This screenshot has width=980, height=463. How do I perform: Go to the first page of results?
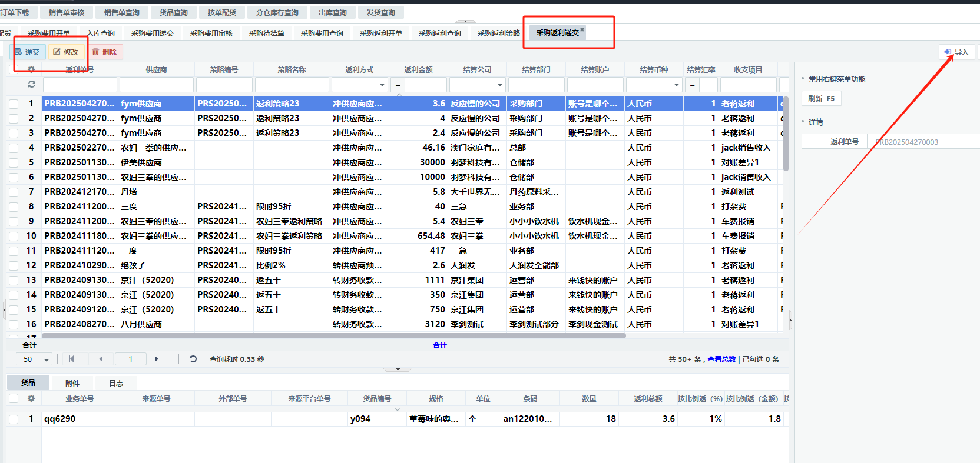(x=71, y=359)
